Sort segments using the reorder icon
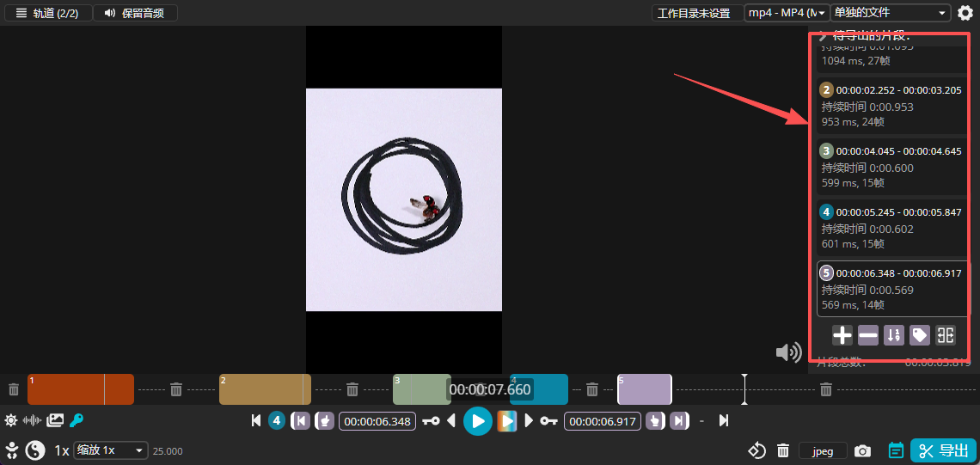The height and width of the screenshot is (465, 980). pyautogui.click(x=894, y=335)
